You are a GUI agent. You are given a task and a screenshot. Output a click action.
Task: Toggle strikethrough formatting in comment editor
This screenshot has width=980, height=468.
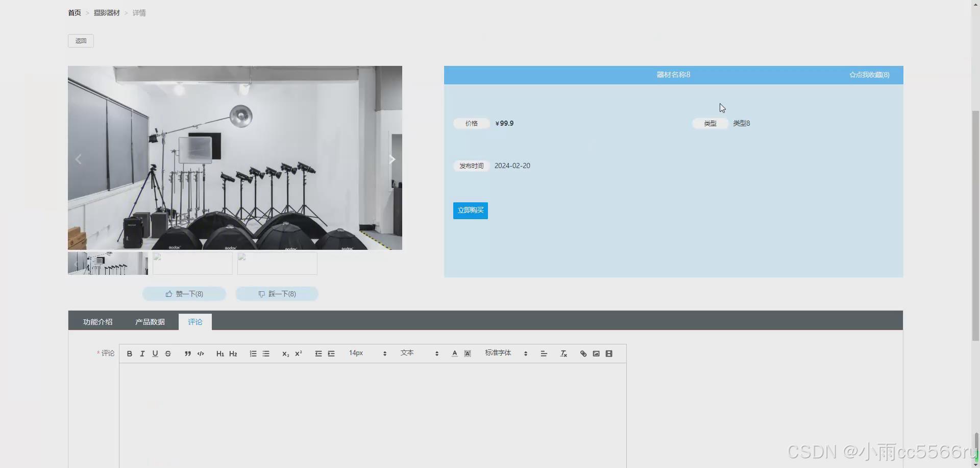pos(168,354)
